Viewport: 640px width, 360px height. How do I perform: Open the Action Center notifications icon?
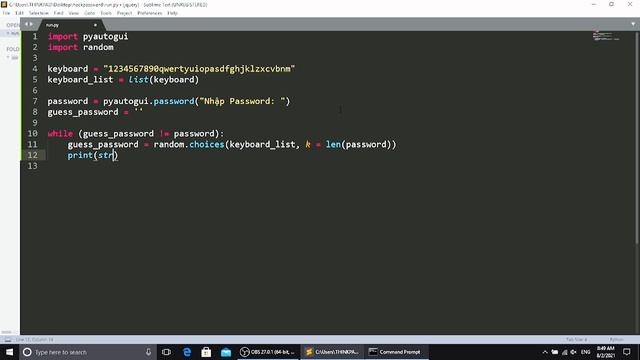point(627,352)
